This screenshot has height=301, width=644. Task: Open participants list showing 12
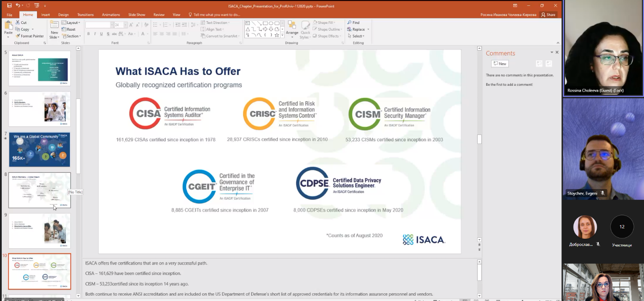click(x=622, y=227)
